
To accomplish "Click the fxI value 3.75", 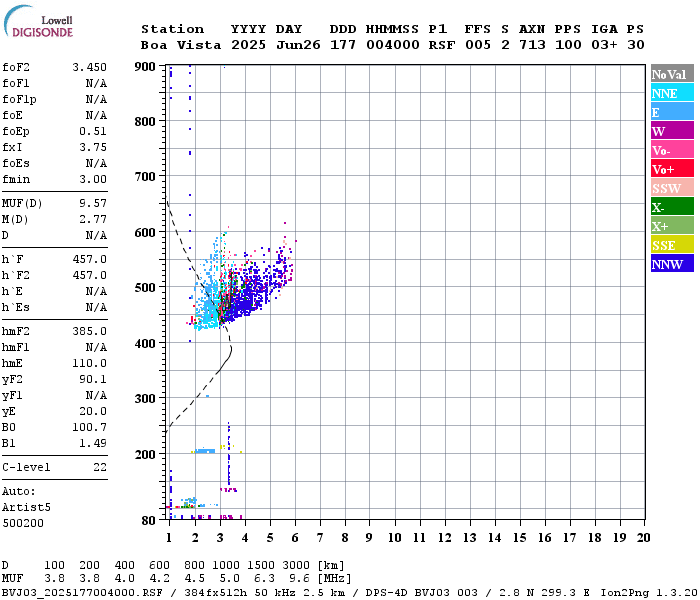I will pos(93,147).
